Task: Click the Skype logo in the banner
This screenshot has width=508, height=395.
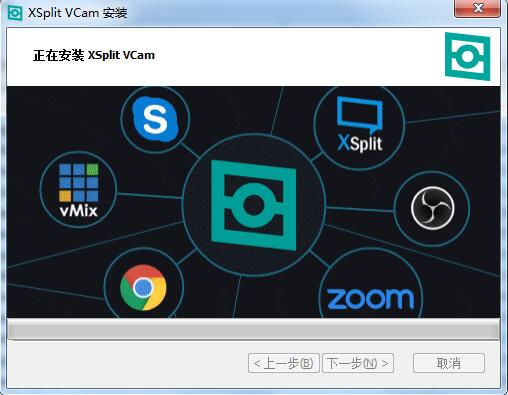Action: pyautogui.click(x=155, y=119)
